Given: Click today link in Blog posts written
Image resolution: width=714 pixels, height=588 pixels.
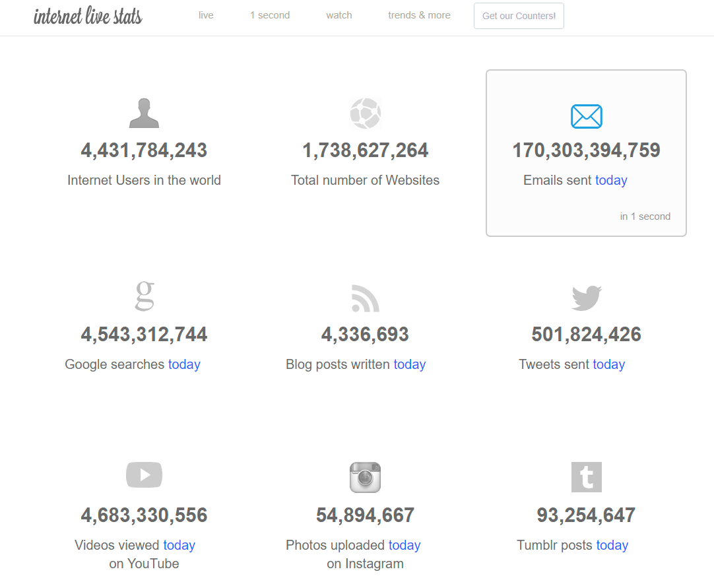Looking at the screenshot, I should (x=409, y=364).
